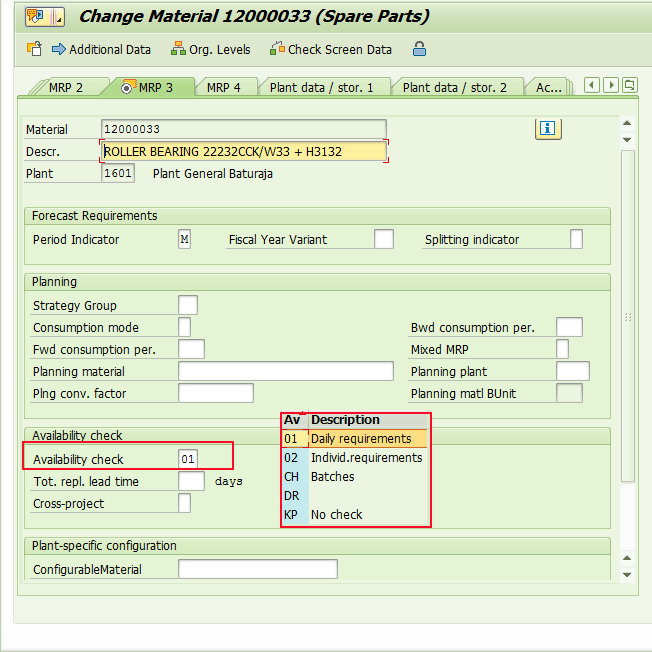The width and height of the screenshot is (652, 652).
Task: Click the Splitting indicator box
Action: (x=576, y=240)
